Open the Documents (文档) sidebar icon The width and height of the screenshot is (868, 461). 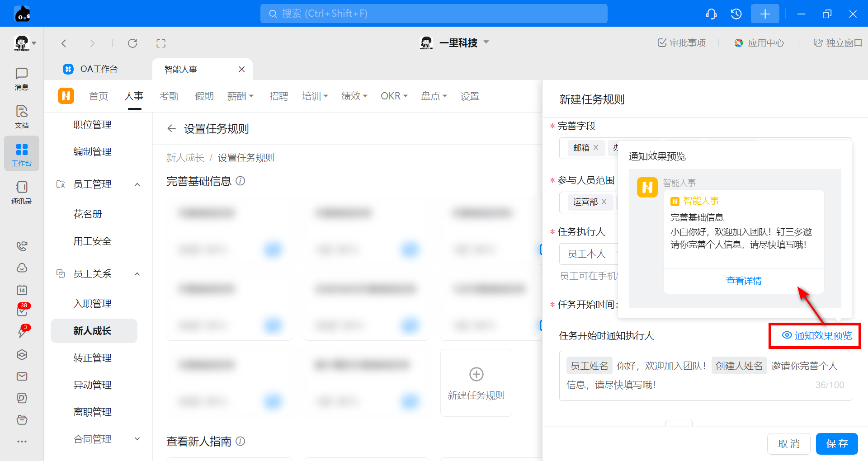point(21,116)
